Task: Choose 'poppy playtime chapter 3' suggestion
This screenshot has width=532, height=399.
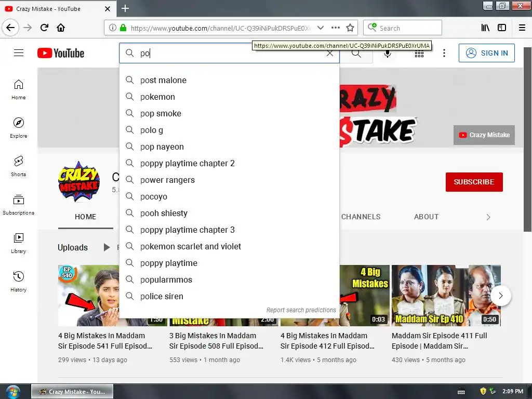Action: coord(229,230)
